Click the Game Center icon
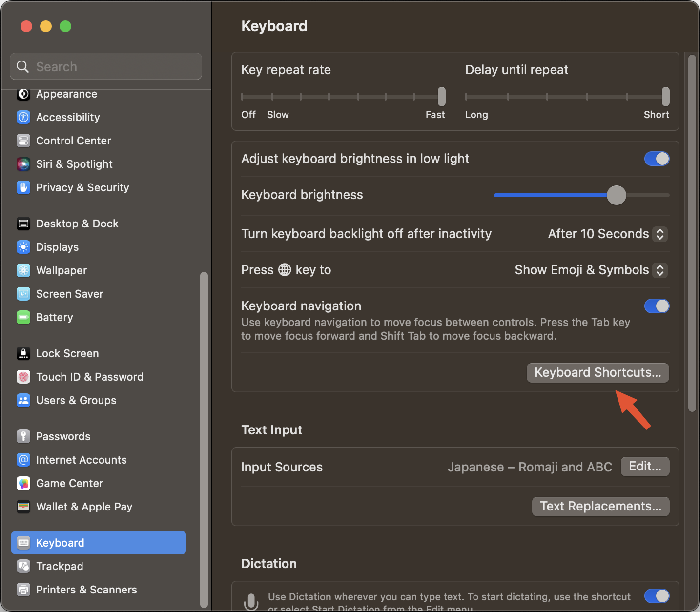The image size is (700, 612). (23, 483)
